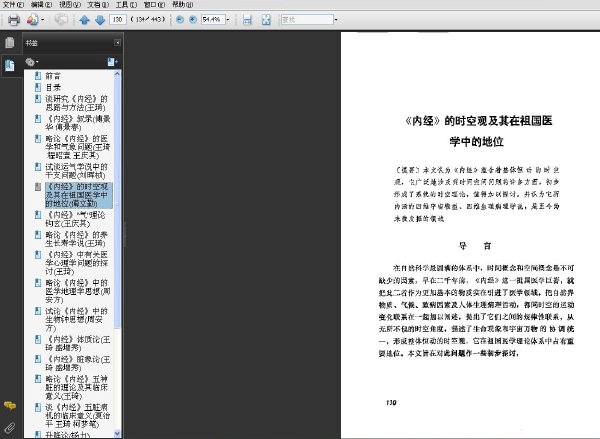Select bookmark 《内经》脏象论
This screenshot has width=600, height=439.
click(78, 363)
